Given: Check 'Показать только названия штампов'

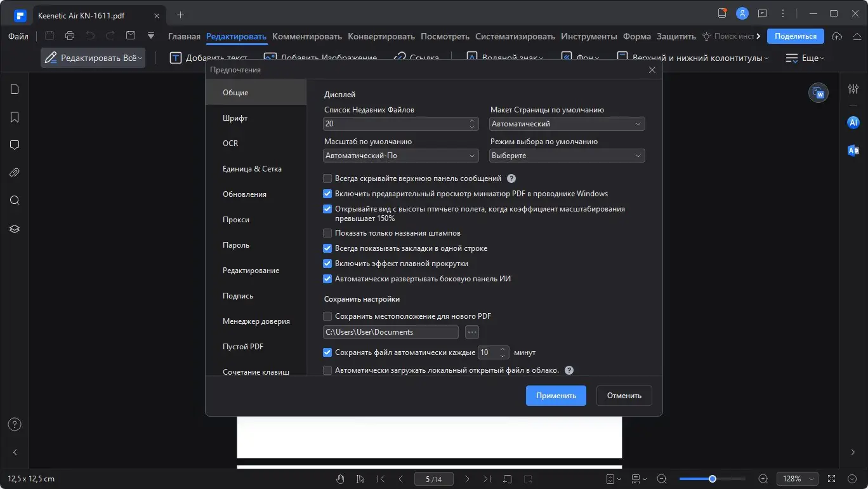Looking at the screenshot, I should coord(327,233).
